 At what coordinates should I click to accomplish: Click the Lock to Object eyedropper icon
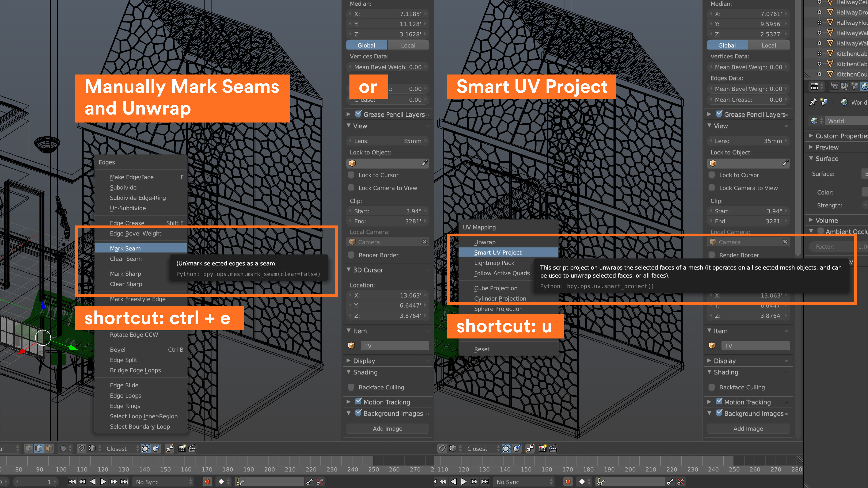click(x=425, y=163)
